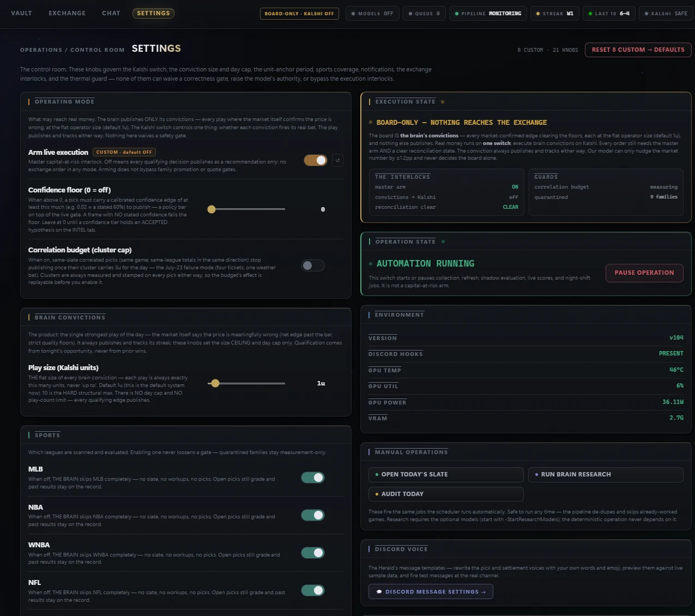The width and height of the screenshot is (695, 616).
Task: Click the Confidence floor value 0
Action: coord(323,209)
